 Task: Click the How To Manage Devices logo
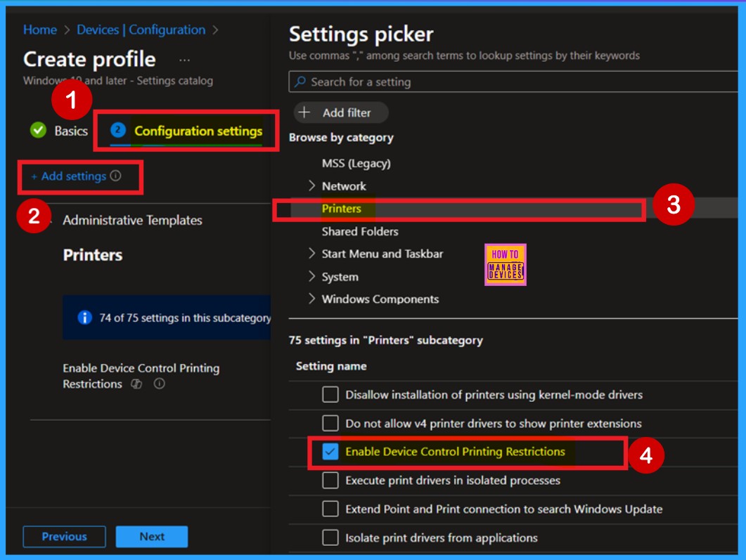click(x=505, y=264)
